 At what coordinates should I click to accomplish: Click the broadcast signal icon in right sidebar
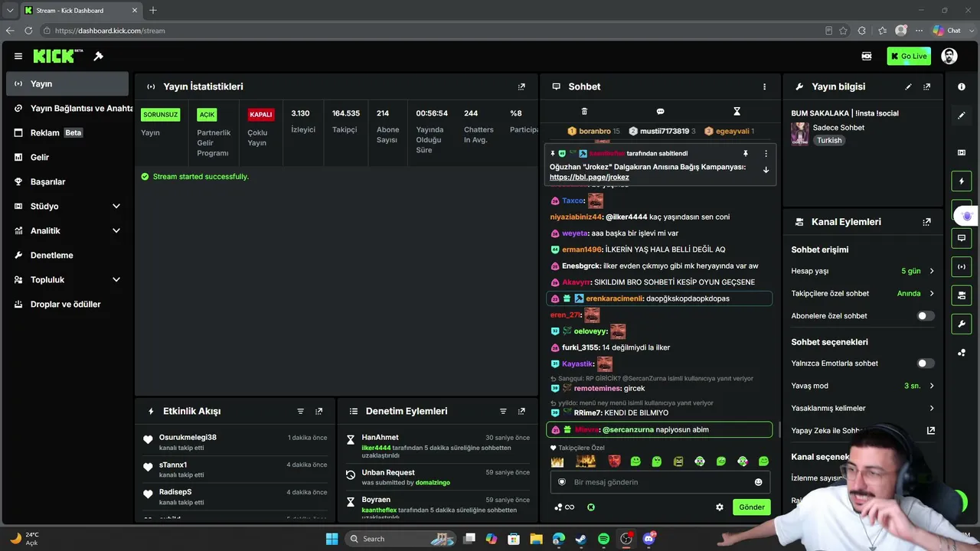962,266
